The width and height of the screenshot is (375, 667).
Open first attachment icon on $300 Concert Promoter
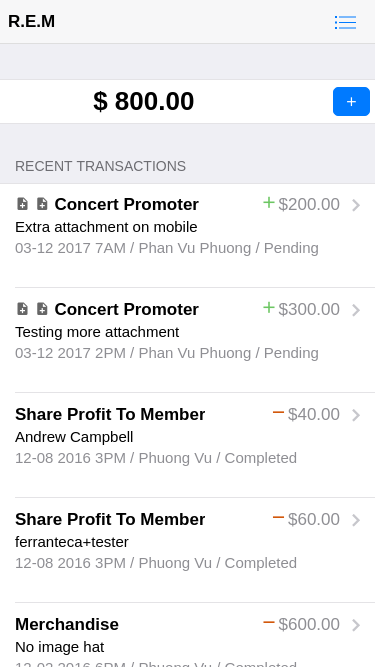click(22, 309)
